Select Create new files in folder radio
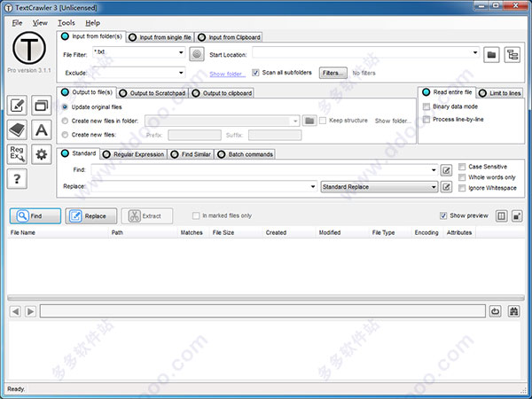The image size is (532, 399). 65,121
